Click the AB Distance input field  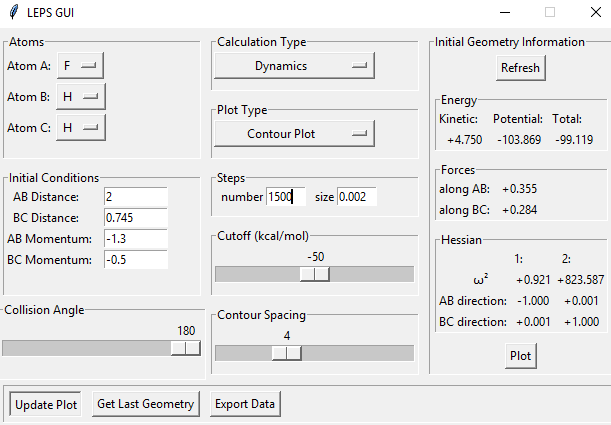point(135,196)
